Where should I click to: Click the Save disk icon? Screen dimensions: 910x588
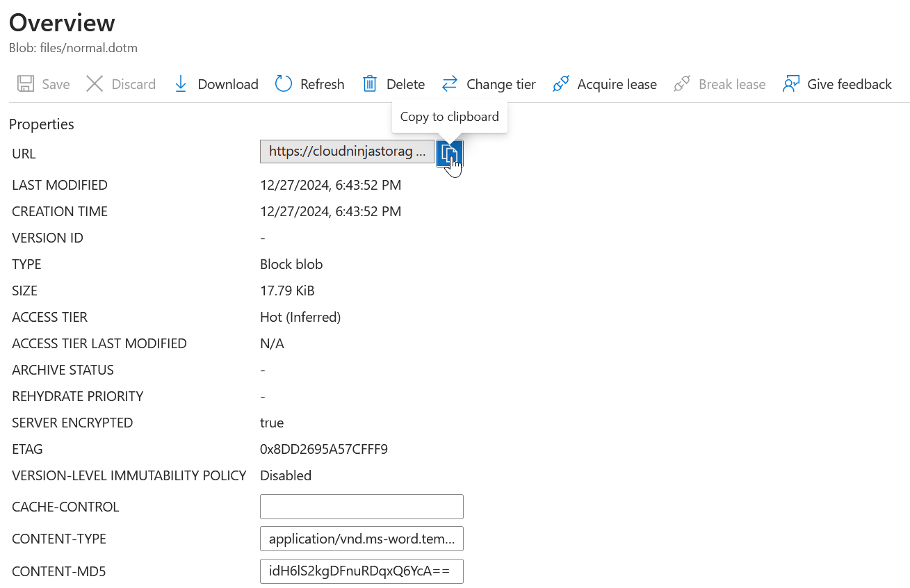(x=25, y=83)
